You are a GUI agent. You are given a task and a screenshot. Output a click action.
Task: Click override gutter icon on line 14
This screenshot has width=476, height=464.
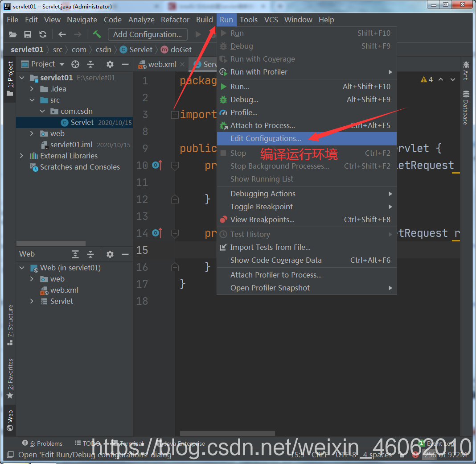157,233
